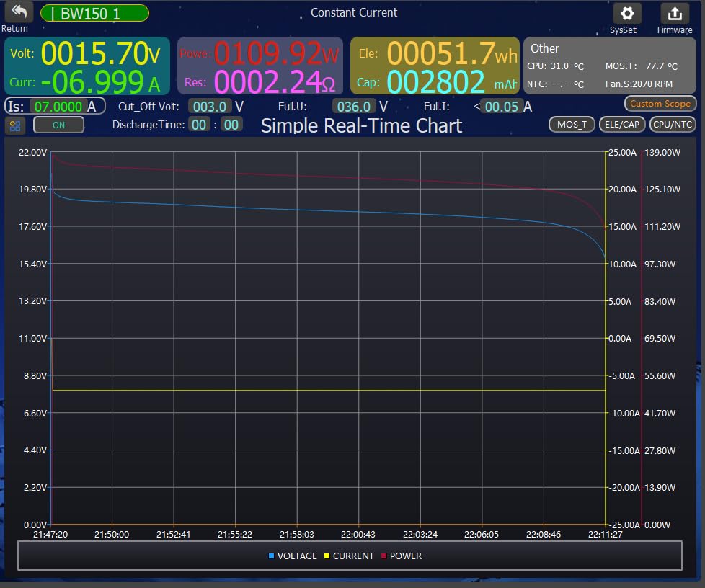Toggle the ON load switch
Screen dimensions: 705x588
(x=58, y=125)
